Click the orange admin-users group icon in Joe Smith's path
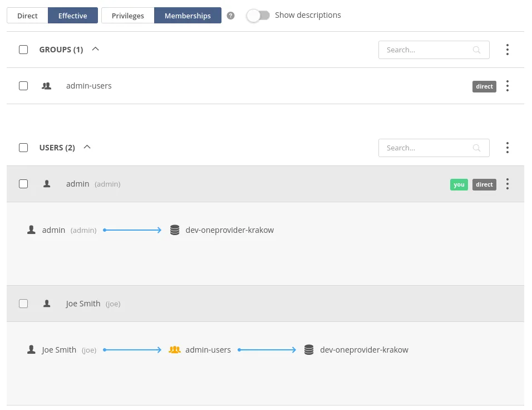The width and height of the screenshot is (532, 410). [175, 349]
